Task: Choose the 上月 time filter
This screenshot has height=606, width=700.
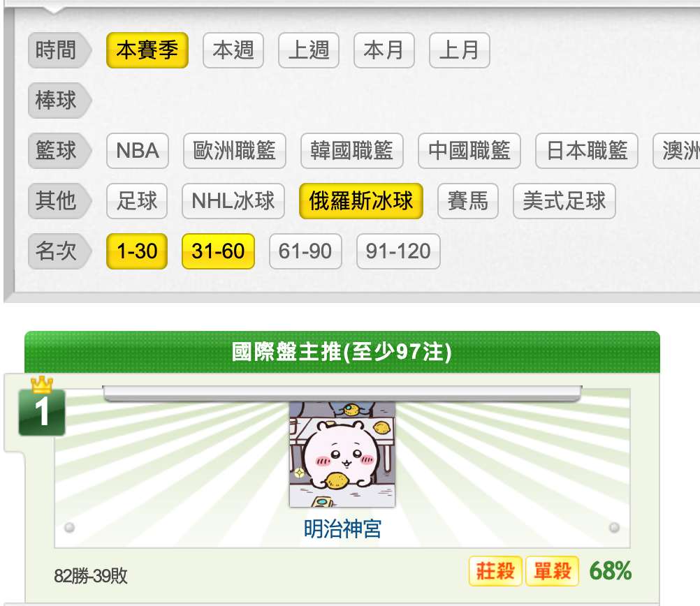Action: point(460,50)
